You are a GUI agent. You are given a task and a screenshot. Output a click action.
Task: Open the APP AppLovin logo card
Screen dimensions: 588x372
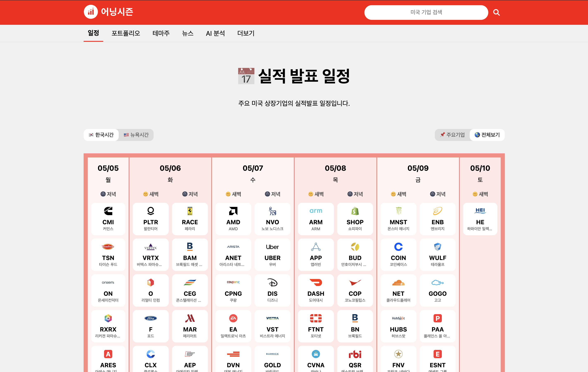pos(316,254)
